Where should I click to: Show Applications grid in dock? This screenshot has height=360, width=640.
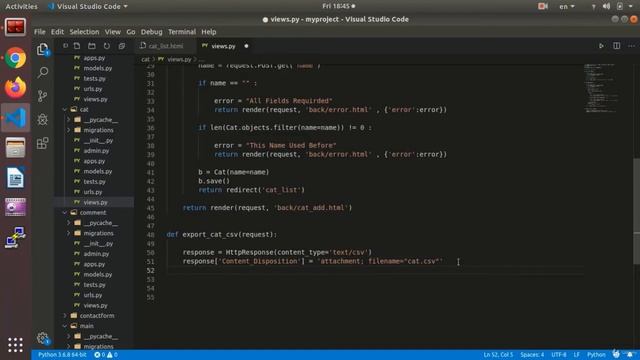click(x=16, y=345)
